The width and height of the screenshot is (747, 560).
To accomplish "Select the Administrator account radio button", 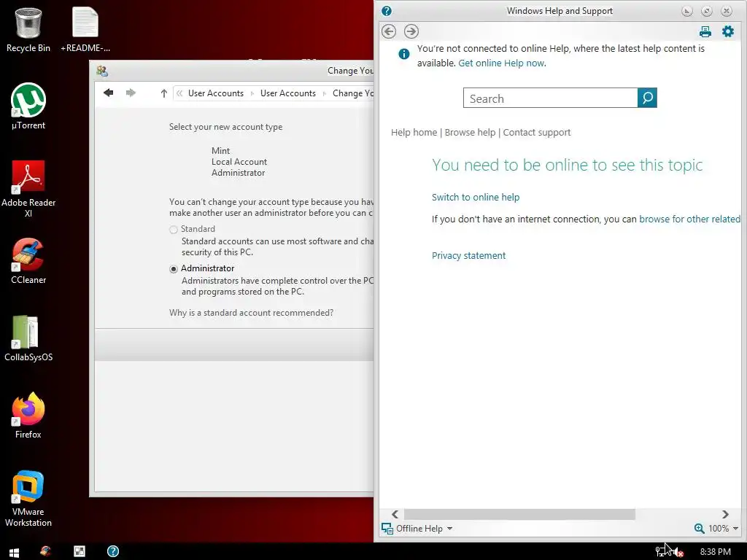I will (x=174, y=269).
